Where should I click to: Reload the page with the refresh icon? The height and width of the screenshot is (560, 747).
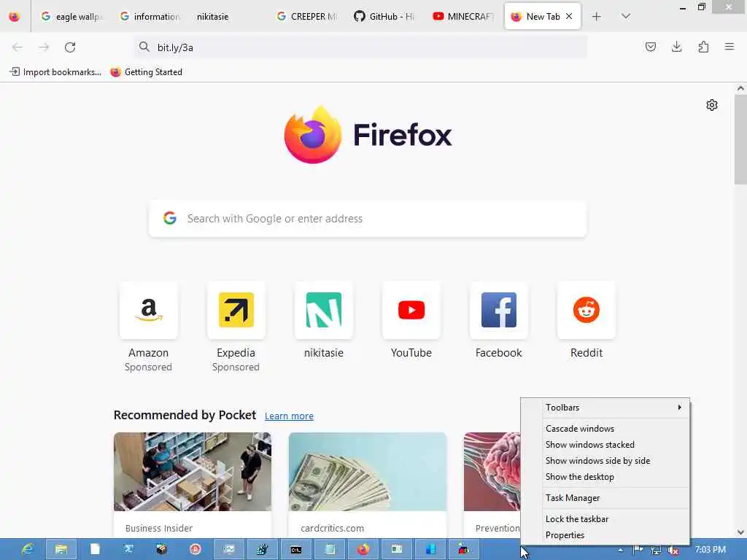(70, 47)
